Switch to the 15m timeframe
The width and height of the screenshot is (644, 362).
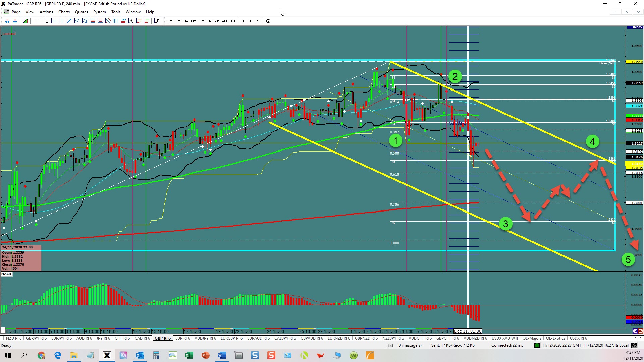201,21
